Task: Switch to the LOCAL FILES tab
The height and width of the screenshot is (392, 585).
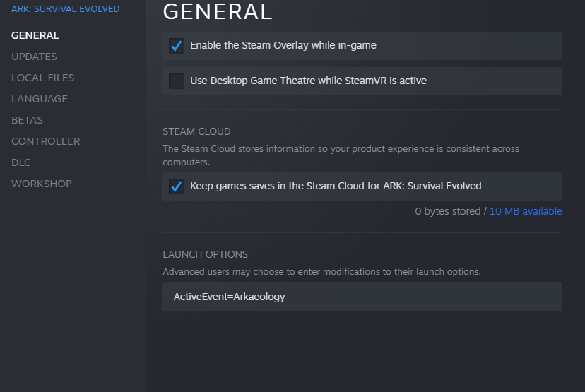Action: (42, 78)
